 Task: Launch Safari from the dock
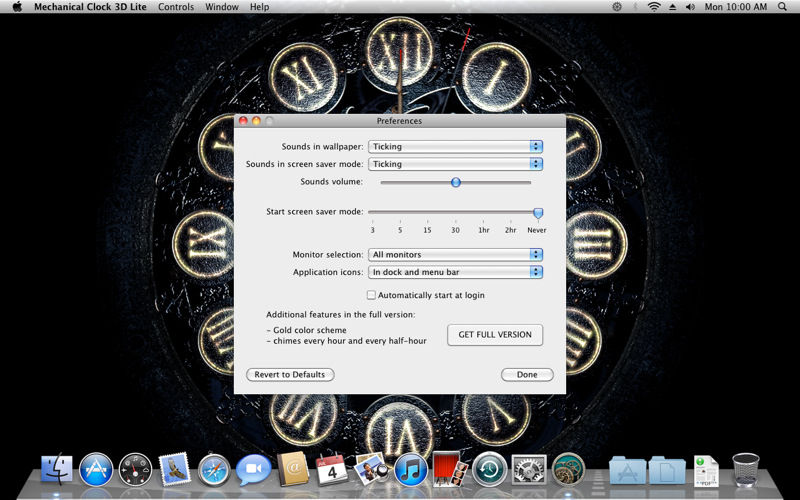tap(214, 469)
